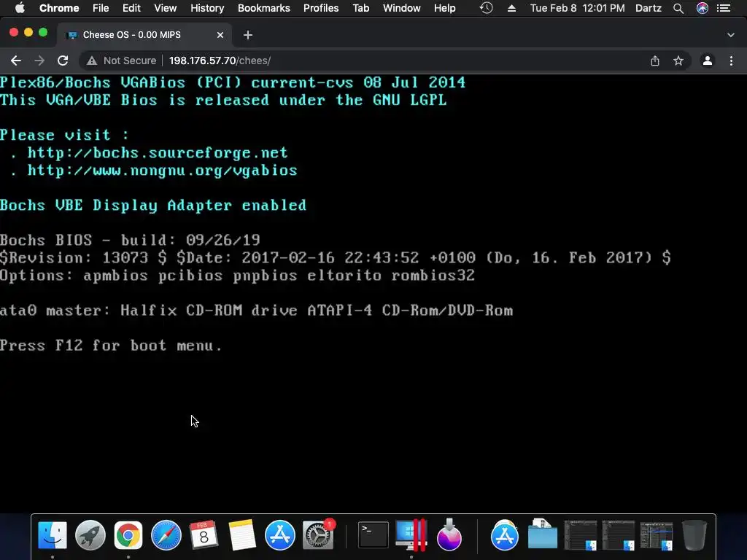The height and width of the screenshot is (560, 747).
Task: Open the Edit menu
Action: click(131, 8)
